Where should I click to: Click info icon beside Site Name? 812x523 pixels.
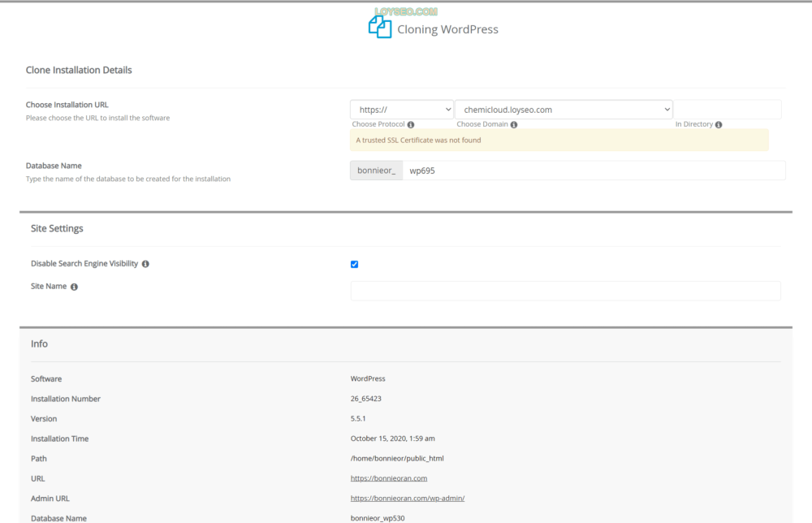(x=74, y=287)
